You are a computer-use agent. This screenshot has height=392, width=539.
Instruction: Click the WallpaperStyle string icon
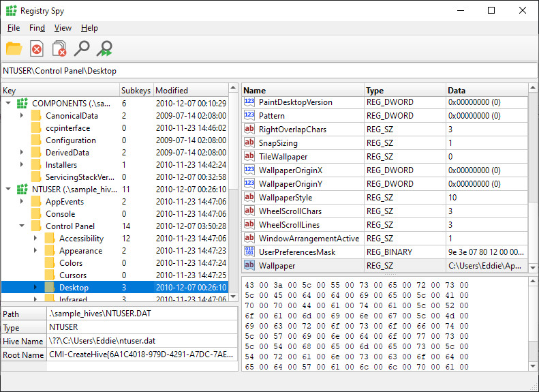249,198
